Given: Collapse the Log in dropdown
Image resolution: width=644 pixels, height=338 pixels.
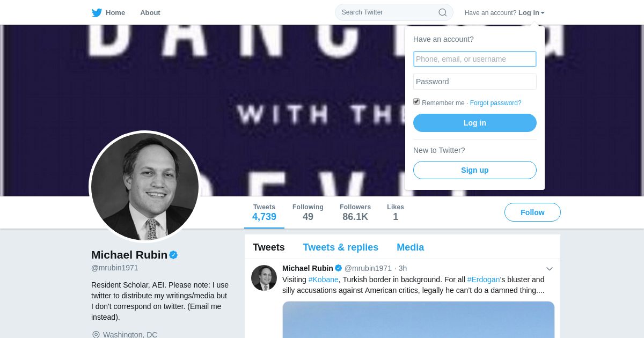Looking at the screenshot, I should pyautogui.click(x=531, y=13).
